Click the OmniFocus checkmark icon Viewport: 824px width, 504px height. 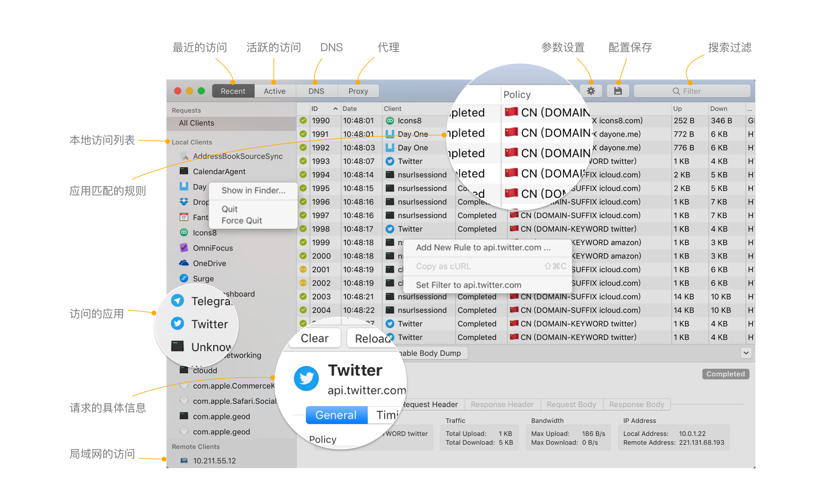[184, 248]
